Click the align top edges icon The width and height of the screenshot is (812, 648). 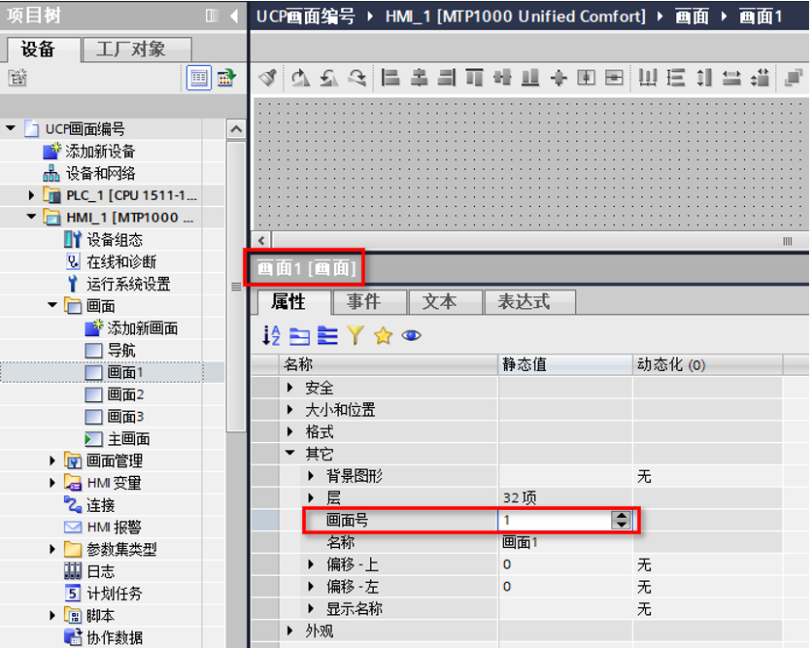(x=474, y=78)
